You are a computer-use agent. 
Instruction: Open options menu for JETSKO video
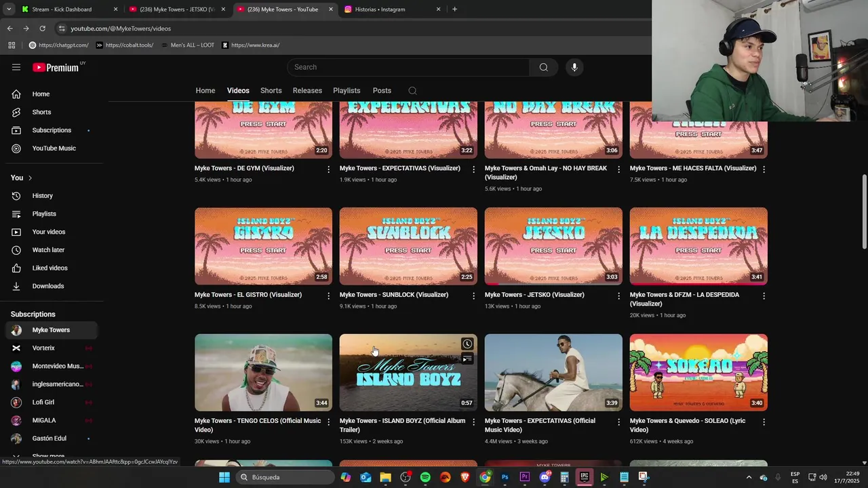(618, 296)
